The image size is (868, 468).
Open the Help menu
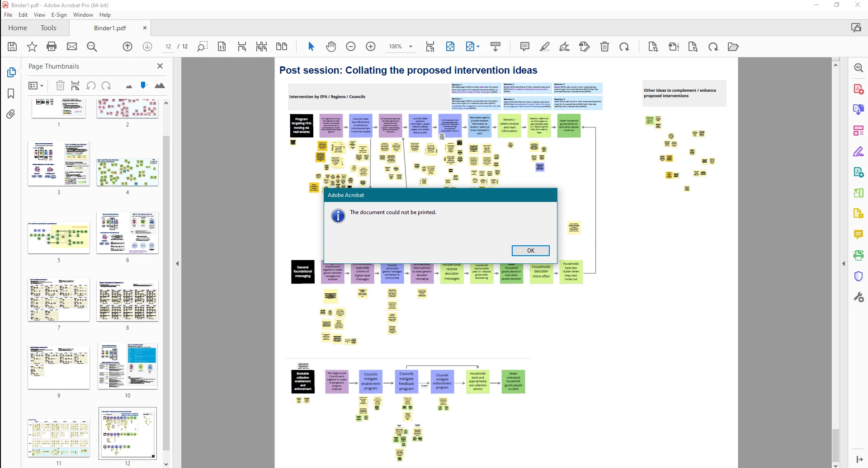point(105,15)
